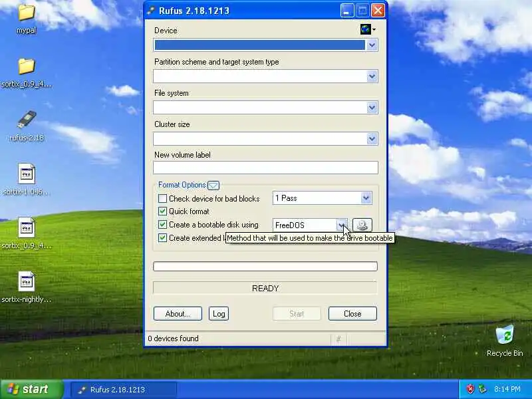This screenshot has width=532, height=399.
Task: Click the Rufus 2.18.1213 taskbar item
Action: [124, 390]
